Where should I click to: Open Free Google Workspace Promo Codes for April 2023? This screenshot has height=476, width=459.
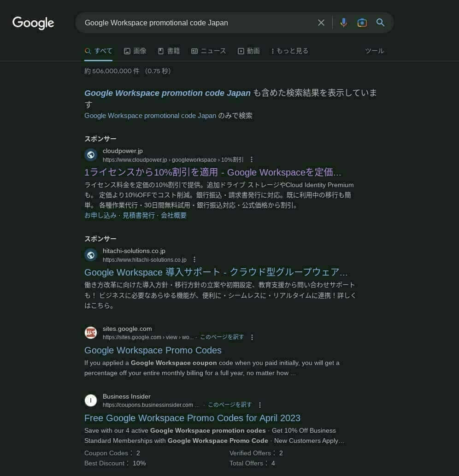192,418
